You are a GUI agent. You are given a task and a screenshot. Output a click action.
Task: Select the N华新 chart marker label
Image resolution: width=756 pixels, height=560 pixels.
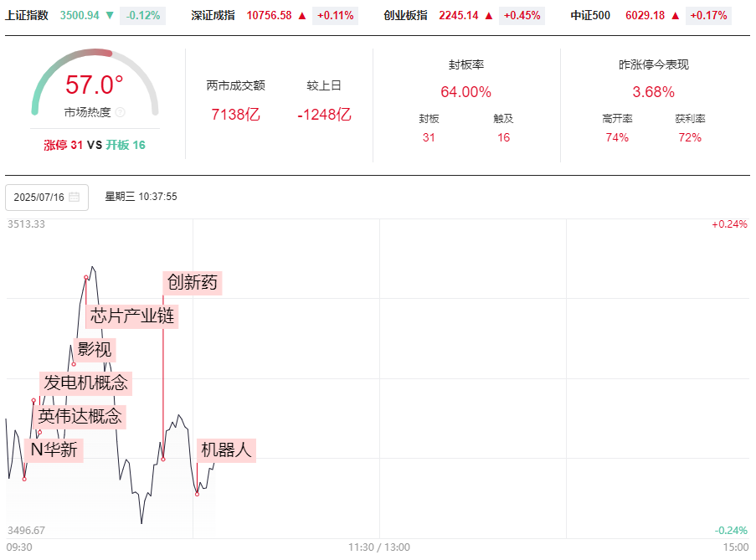click(54, 450)
